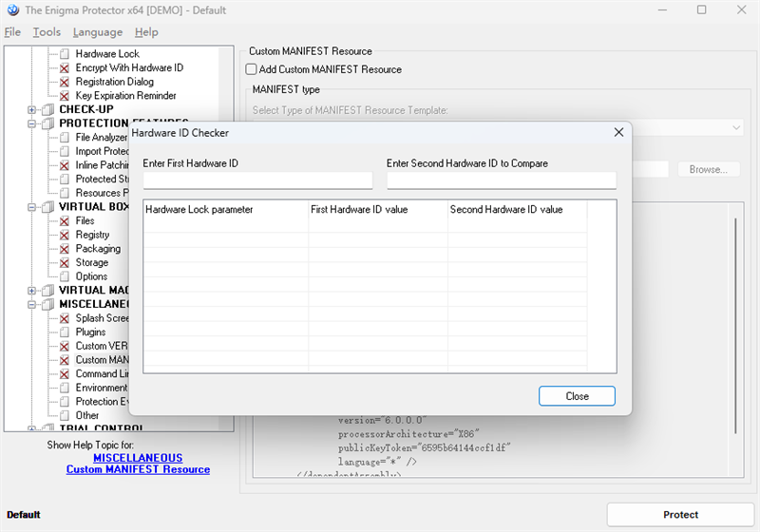Collapse the VIRTUAL BOX tree node
Image resolution: width=760 pixels, height=532 pixels.
coord(31,207)
